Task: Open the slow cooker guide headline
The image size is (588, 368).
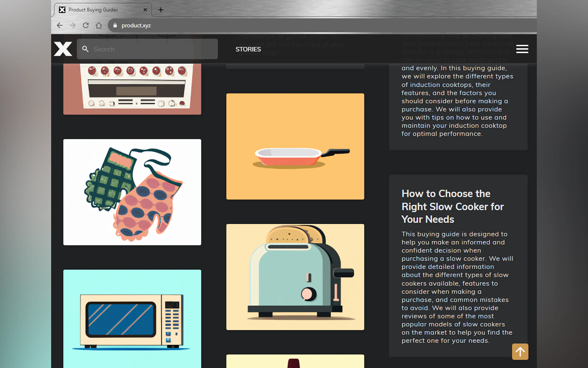Action: coord(452,206)
